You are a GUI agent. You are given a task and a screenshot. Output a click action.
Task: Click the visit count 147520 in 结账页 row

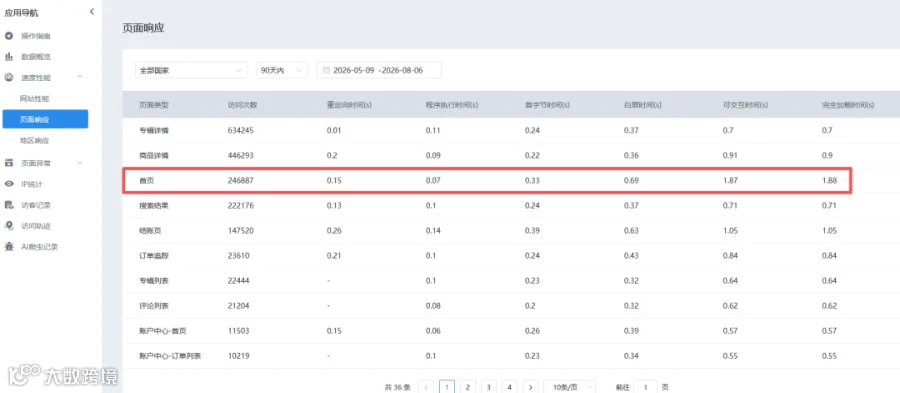tap(240, 231)
